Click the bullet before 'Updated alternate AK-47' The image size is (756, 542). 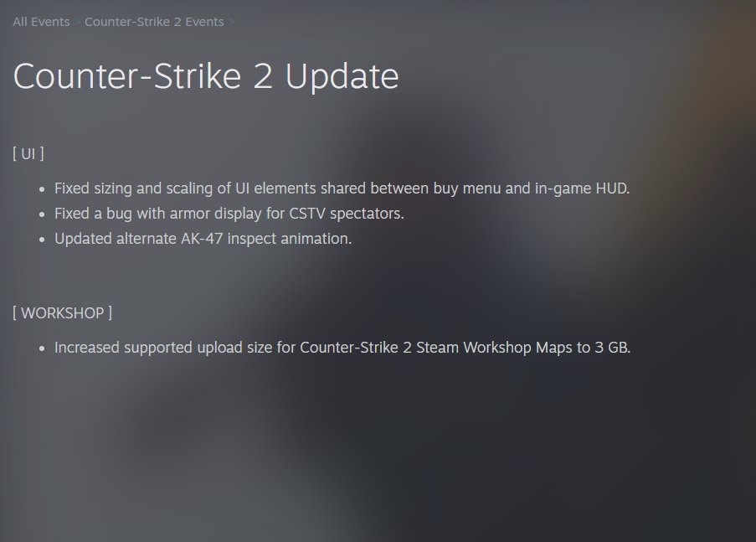point(42,240)
